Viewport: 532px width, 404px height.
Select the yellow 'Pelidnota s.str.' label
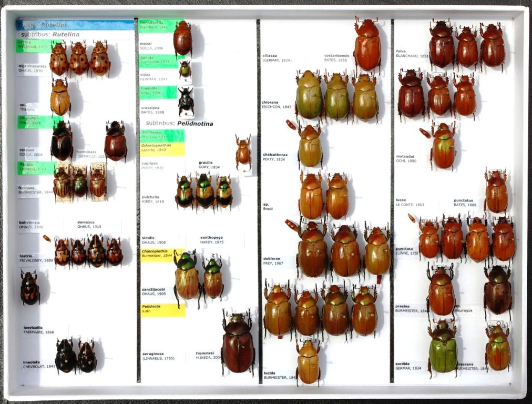162,310
